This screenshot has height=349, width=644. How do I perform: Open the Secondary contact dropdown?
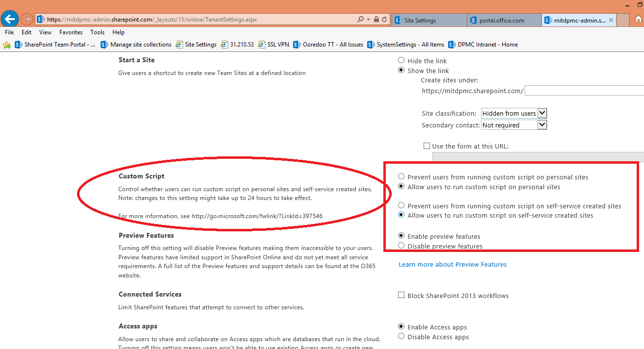tap(542, 125)
